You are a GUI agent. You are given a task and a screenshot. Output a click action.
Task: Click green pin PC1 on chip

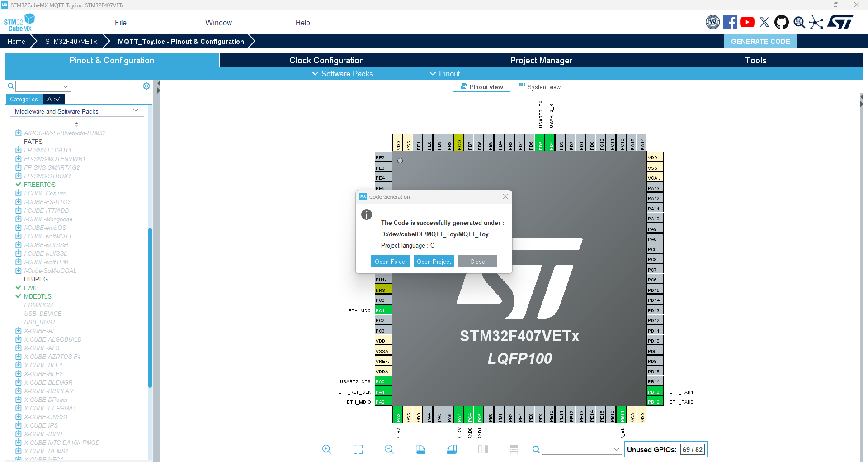point(383,310)
